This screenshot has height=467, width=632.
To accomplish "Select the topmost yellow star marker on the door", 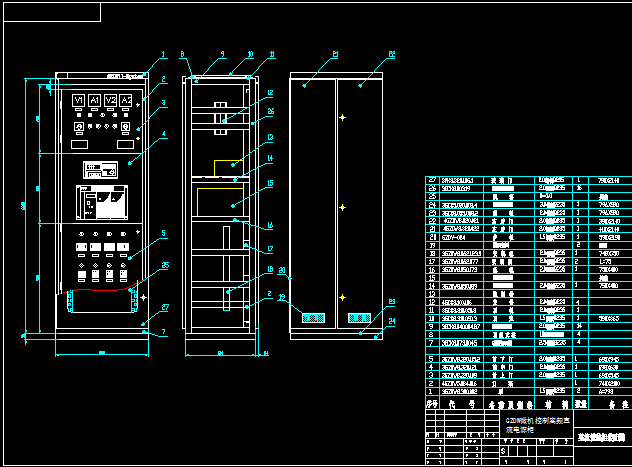I will click(x=343, y=118).
